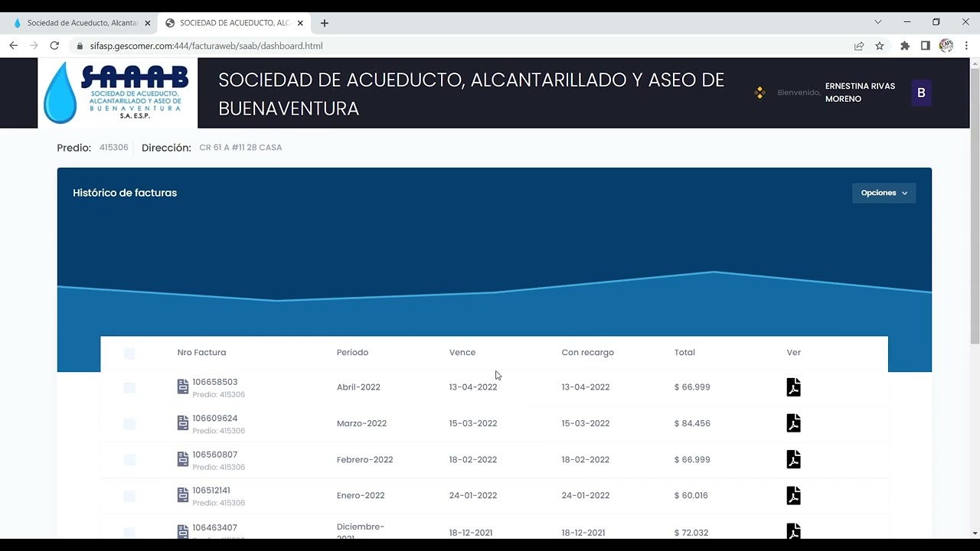Open browser extensions puzzle icon
980x551 pixels.
tap(905, 46)
